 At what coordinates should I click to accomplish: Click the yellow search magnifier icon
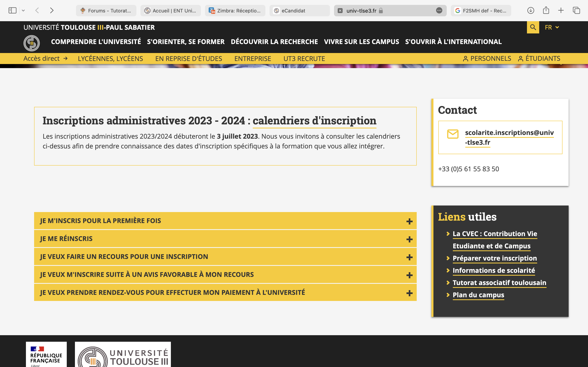[x=533, y=27]
